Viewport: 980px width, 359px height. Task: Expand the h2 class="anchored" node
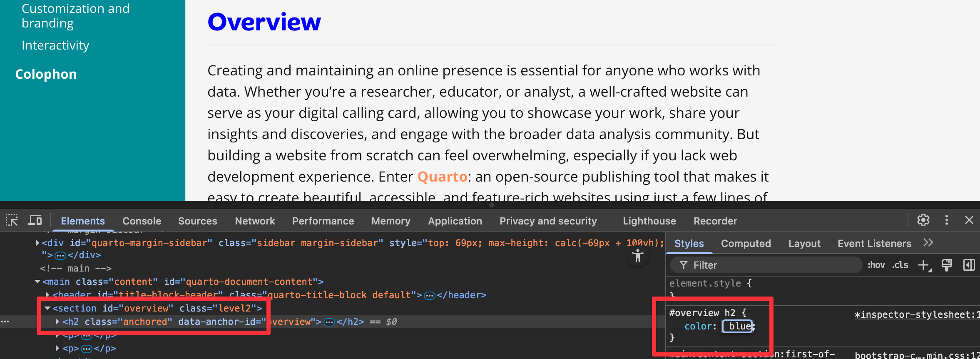57,322
